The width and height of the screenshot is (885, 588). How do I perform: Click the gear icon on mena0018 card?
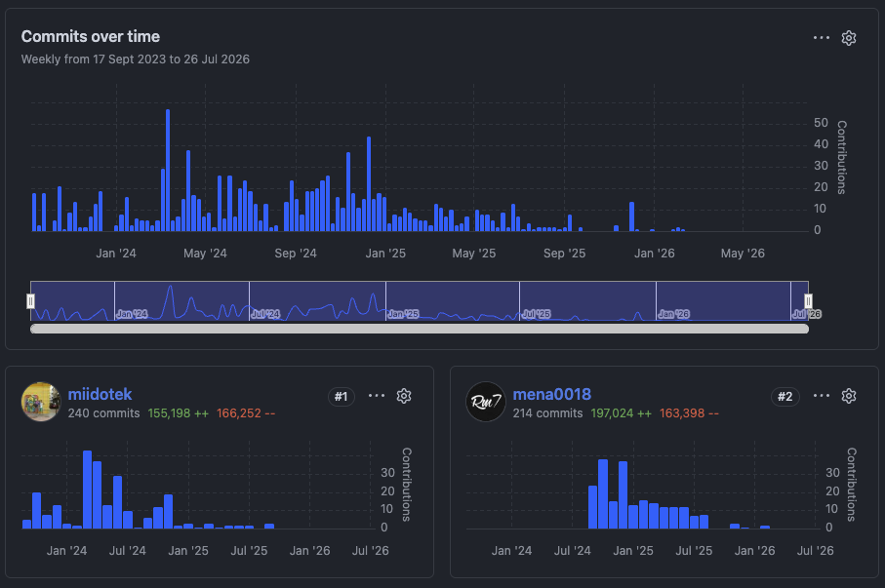[848, 396]
